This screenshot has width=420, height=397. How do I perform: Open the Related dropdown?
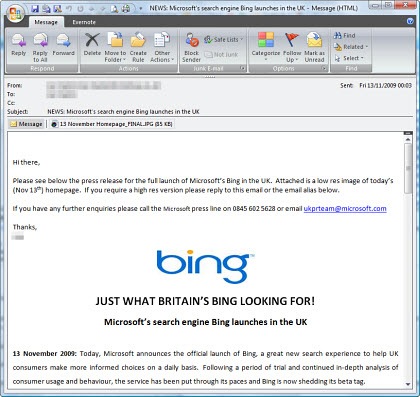click(351, 47)
